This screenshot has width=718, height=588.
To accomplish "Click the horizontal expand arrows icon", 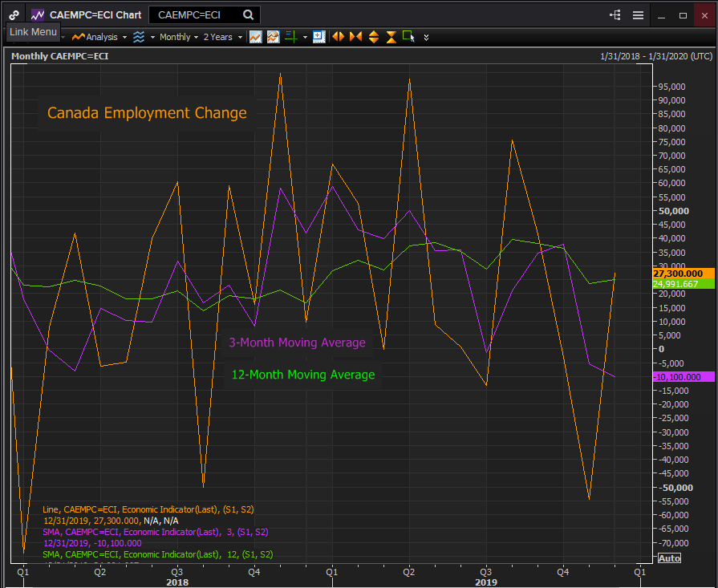I will tap(338, 37).
